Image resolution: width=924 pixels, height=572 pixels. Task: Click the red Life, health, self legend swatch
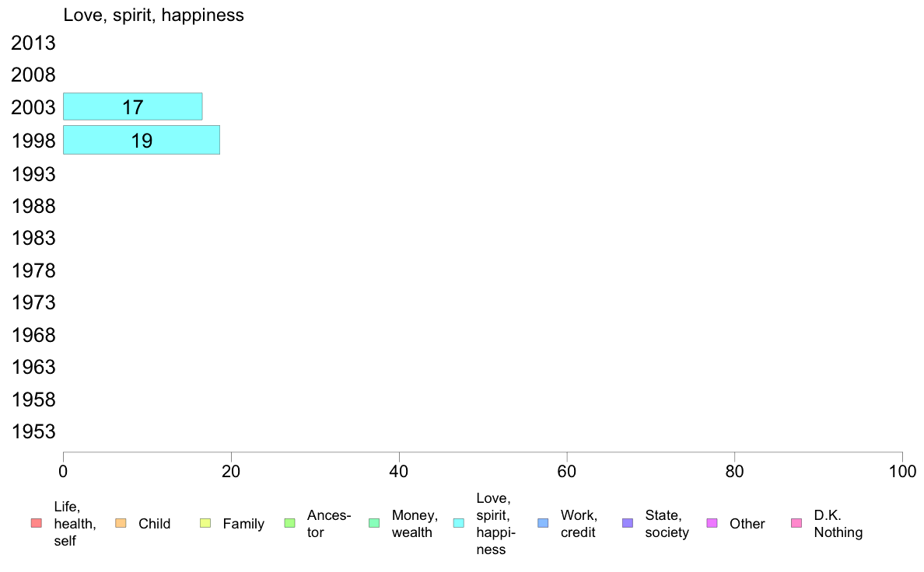[36, 523]
